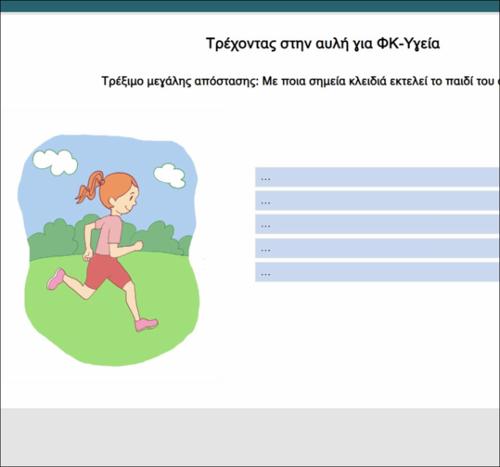This screenshot has width=500, height=467.
Task: Open the second answer dropdown row
Action: click(x=377, y=201)
